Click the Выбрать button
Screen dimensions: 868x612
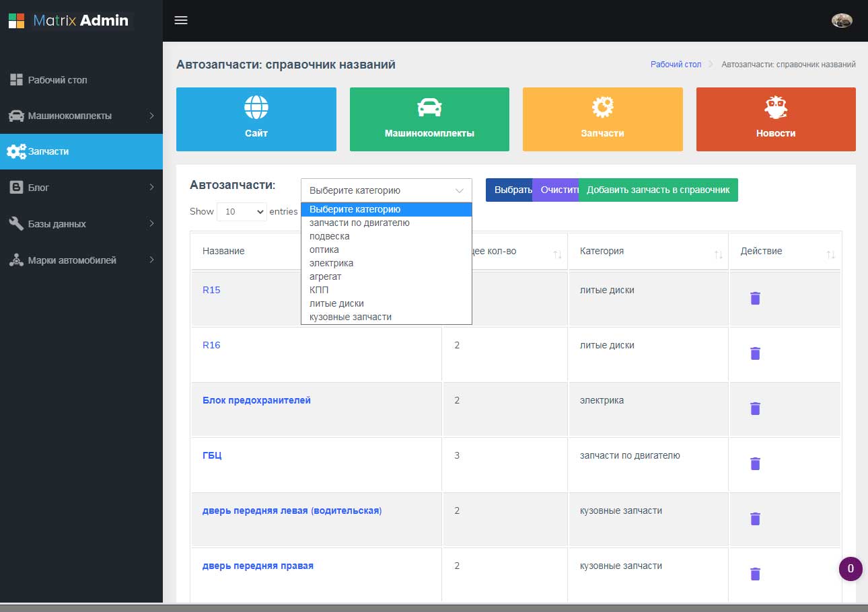pyautogui.click(x=509, y=190)
